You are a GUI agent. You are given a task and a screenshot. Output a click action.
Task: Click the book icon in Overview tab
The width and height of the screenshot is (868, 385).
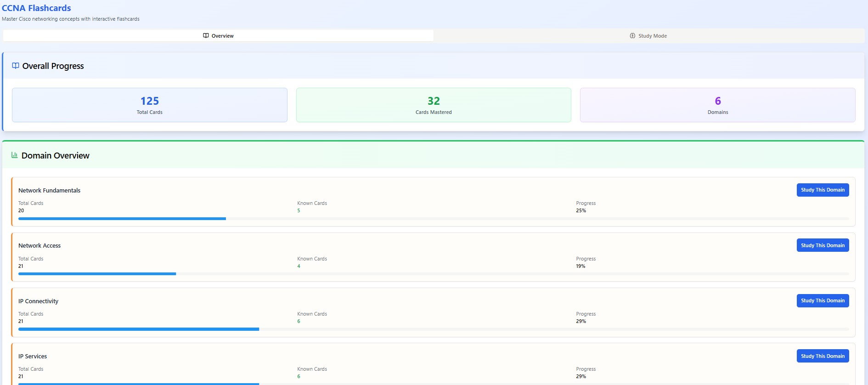[x=206, y=36]
